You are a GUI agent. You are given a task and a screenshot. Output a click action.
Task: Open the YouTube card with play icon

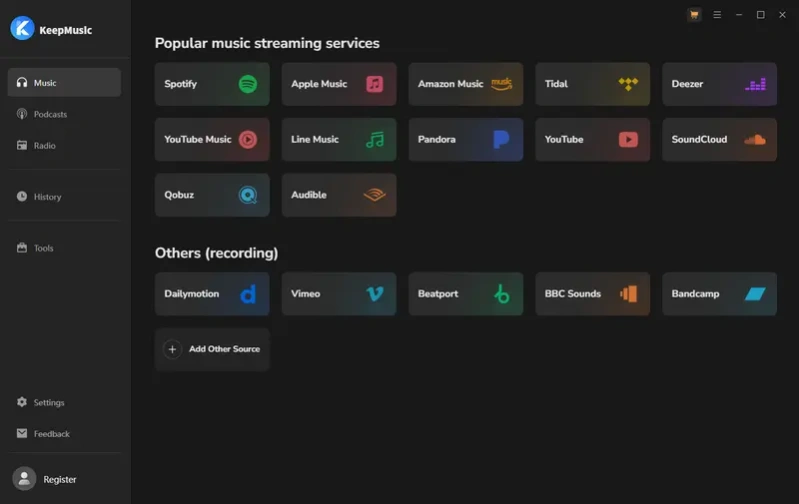coord(593,140)
